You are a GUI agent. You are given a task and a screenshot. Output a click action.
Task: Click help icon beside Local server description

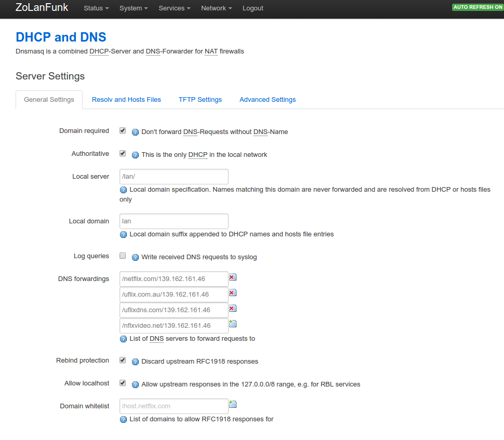coord(123,190)
